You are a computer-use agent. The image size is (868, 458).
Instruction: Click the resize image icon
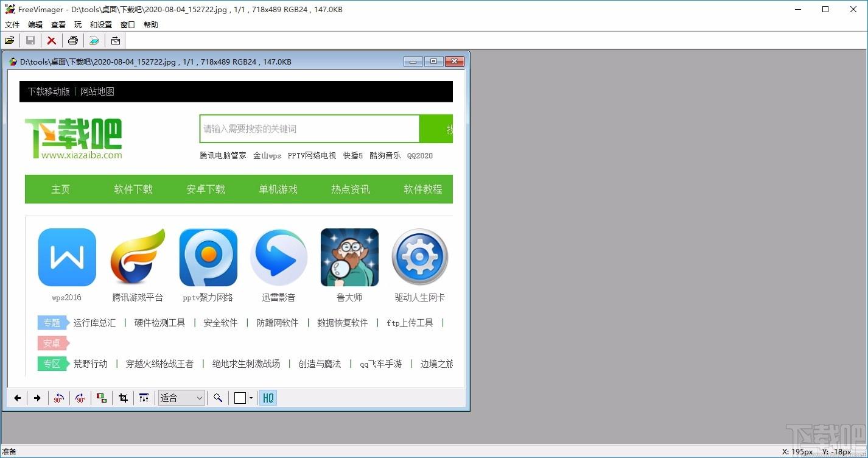[102, 398]
